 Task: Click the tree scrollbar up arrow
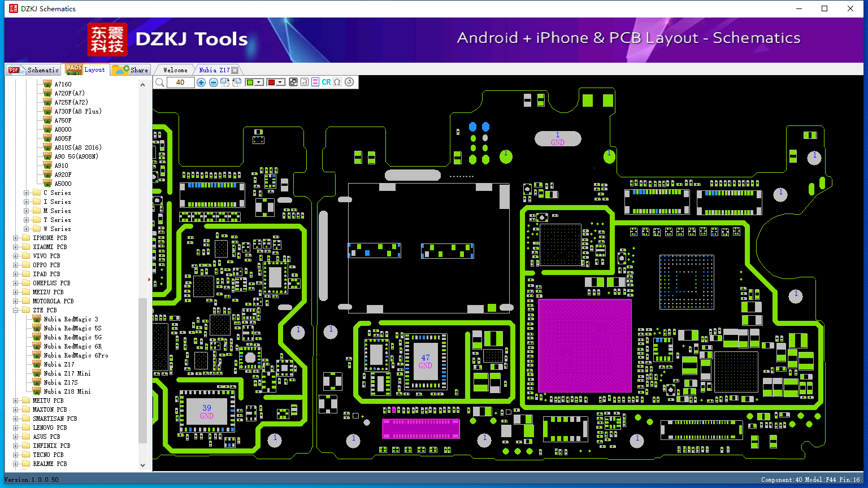[142, 85]
